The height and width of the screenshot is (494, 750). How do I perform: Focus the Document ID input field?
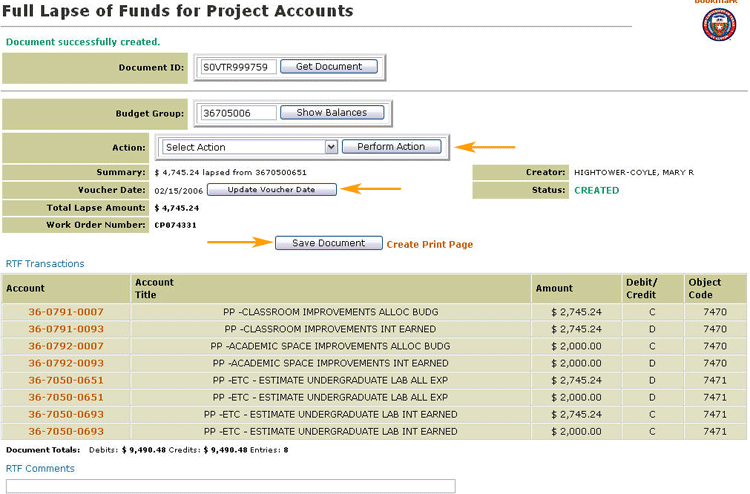click(238, 67)
